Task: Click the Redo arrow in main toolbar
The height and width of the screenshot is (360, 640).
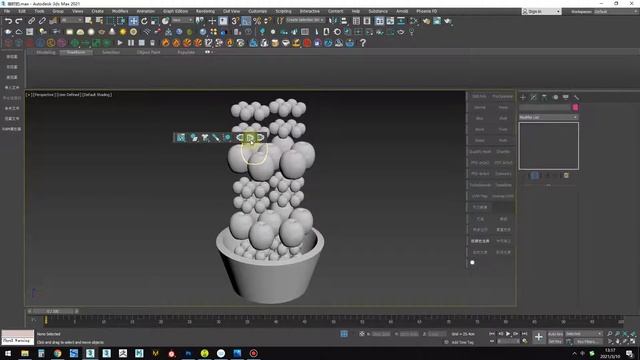Action: point(19,20)
